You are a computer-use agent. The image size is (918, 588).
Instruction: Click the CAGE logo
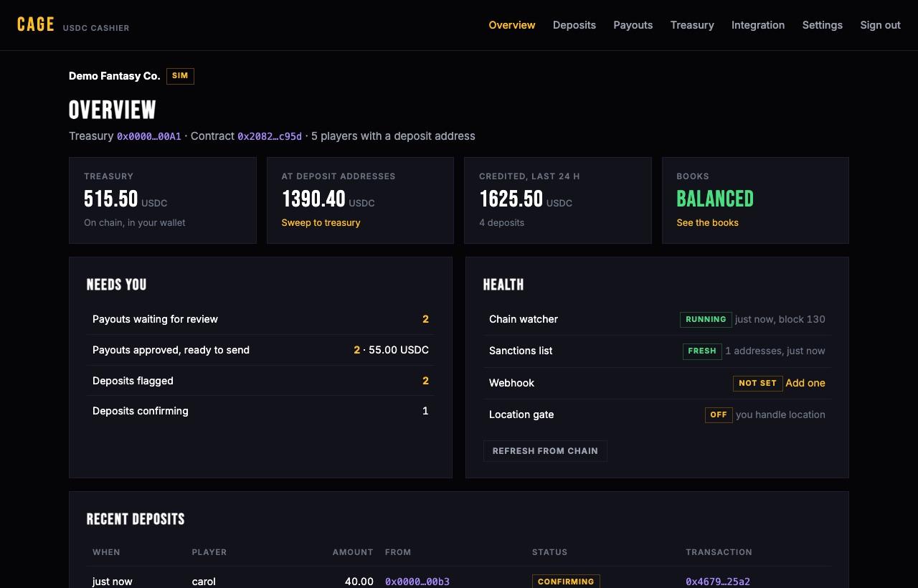36,24
